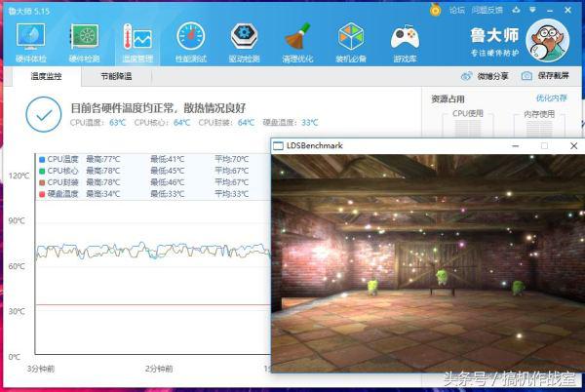Screen dimensions: 585x392
Task: Click the 内存使用 memory usage meter
Action: coord(539,124)
